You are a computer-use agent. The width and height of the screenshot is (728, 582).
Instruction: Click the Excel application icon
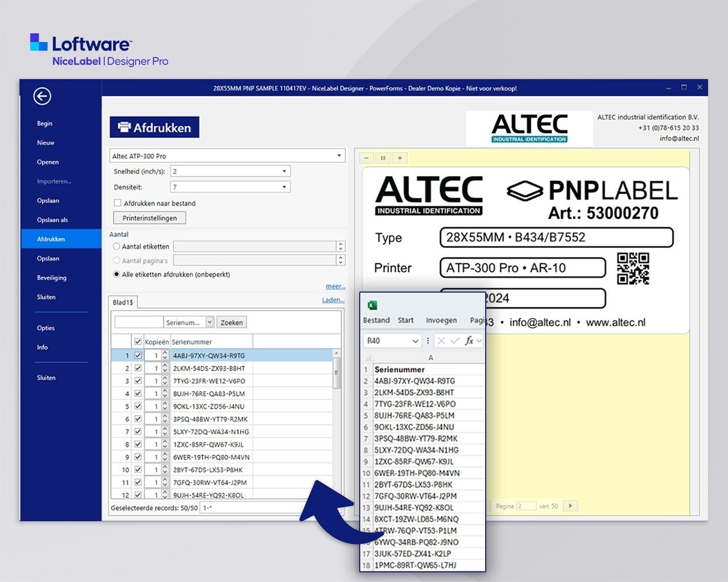[373, 305]
